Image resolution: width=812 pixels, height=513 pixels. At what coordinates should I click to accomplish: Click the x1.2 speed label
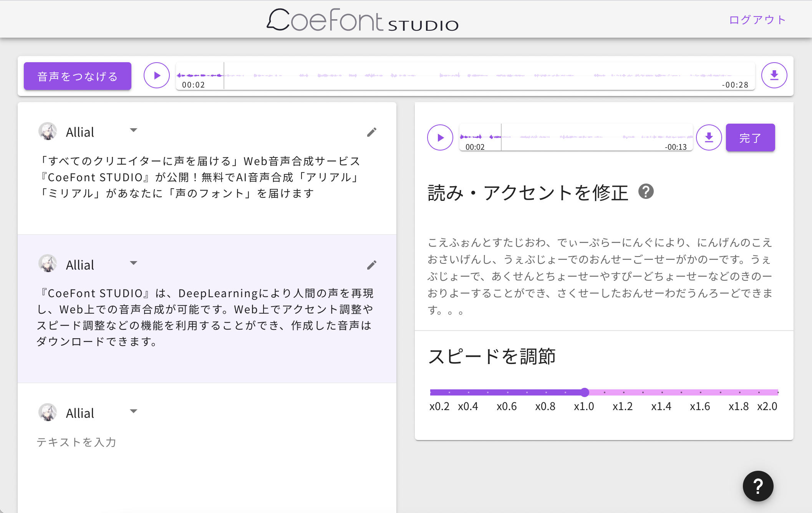[x=623, y=406]
